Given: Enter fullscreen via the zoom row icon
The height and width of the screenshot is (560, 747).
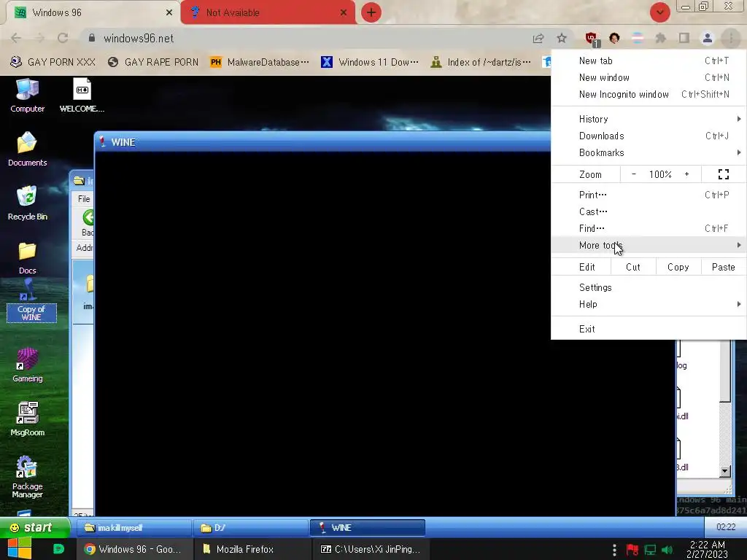Looking at the screenshot, I should [723, 174].
